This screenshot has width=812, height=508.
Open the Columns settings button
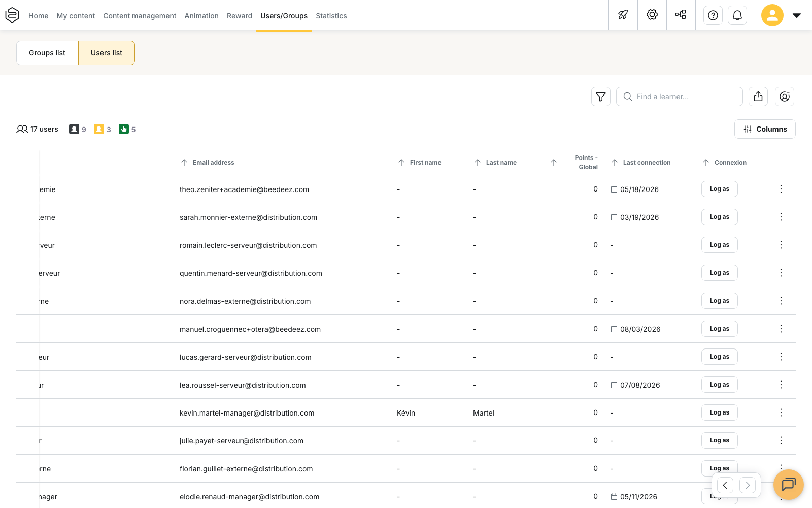tap(765, 129)
